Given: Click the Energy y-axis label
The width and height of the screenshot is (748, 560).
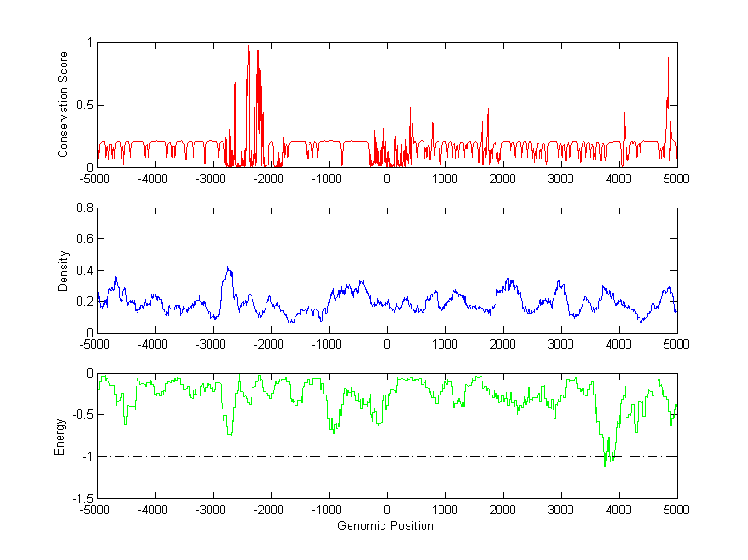Looking at the screenshot, I should click(x=60, y=437).
